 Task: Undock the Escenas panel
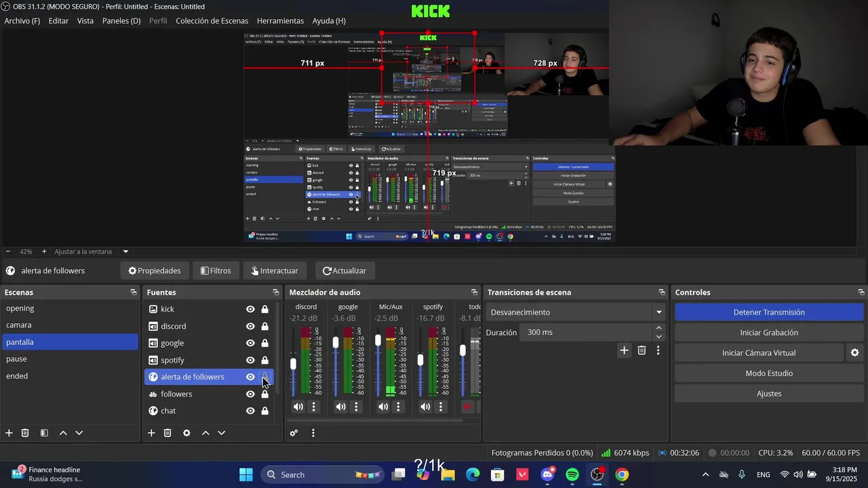pyautogui.click(x=134, y=292)
